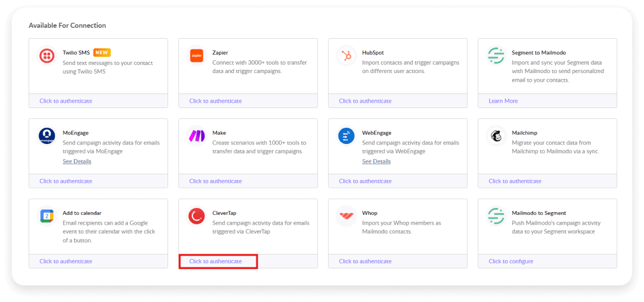Click the Segment to Mailmodo title
The height and width of the screenshot is (302, 644).
tap(538, 53)
